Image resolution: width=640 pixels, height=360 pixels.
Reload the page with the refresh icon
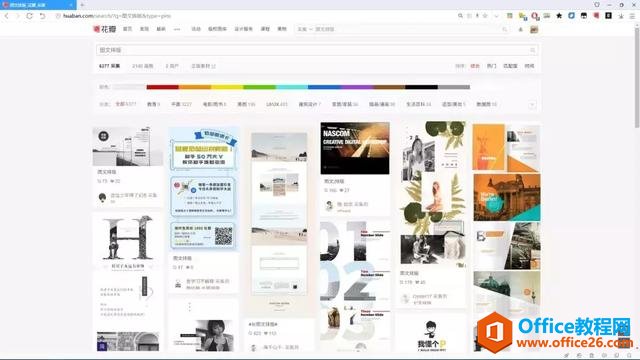coord(29,16)
